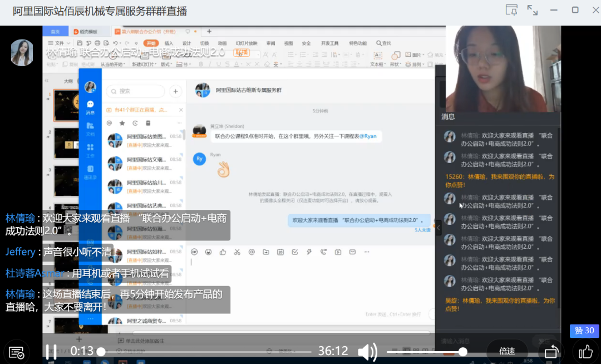Open 消息 messages tab in DingTalk sidebar
The image size is (601, 364).
(90, 107)
